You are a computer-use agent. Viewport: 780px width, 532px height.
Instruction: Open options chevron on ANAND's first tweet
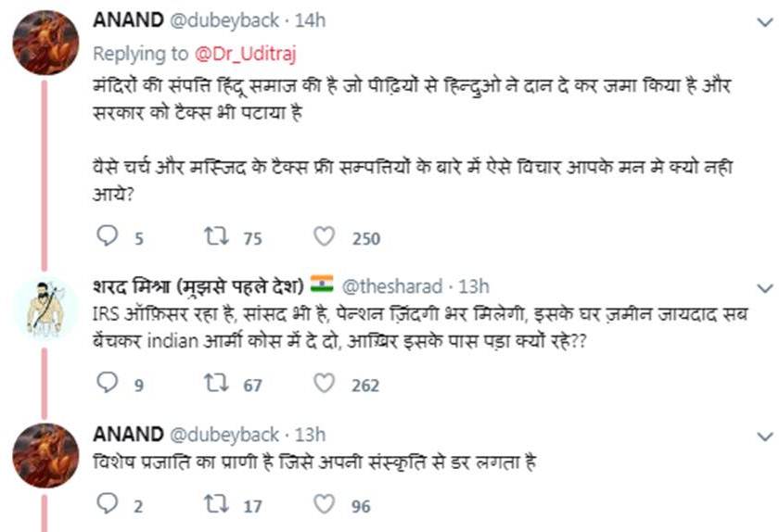765,22
